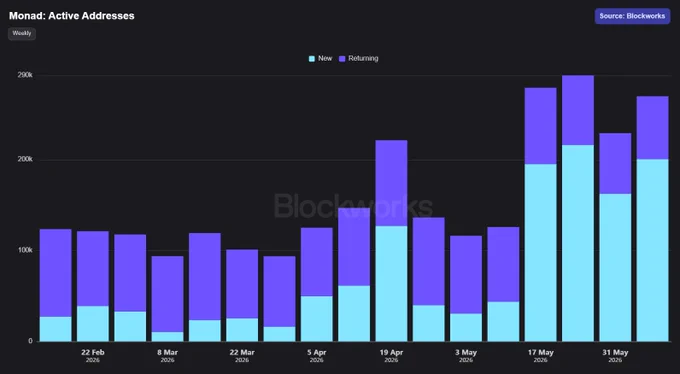This screenshot has height=374, width=680.
Task: Click the Returning segment of the 22 Feb bar
Action: pyautogui.click(x=93, y=269)
